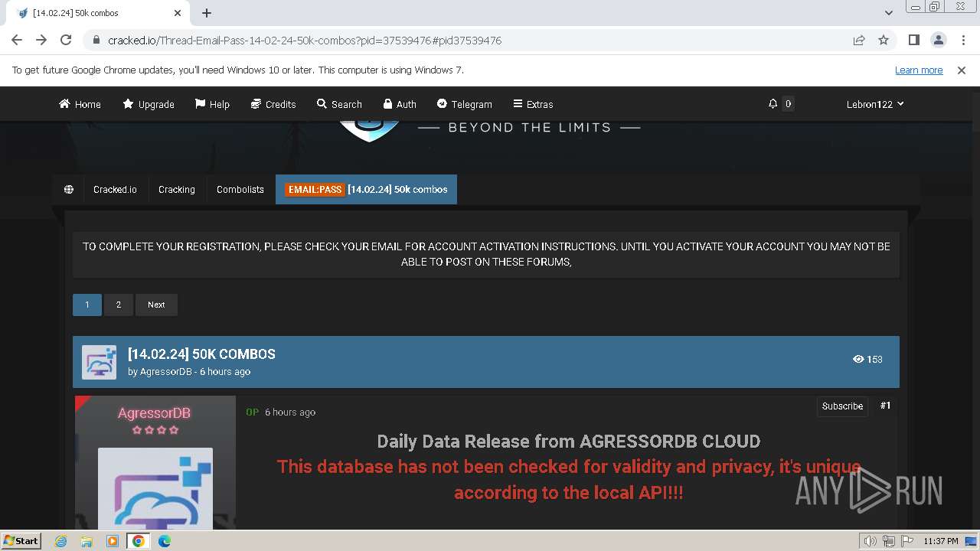Image resolution: width=980 pixels, height=551 pixels.
Task: Close the 50k combos browser tab
Action: (x=178, y=13)
